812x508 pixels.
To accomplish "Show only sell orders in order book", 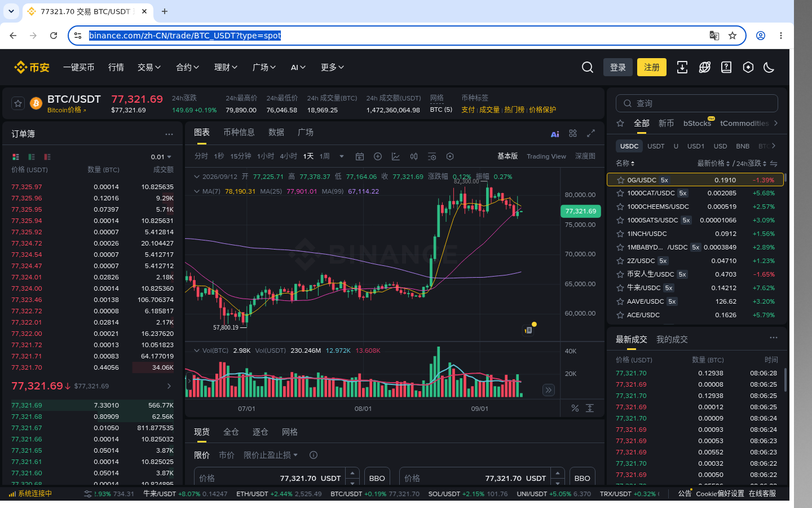I will coord(47,157).
